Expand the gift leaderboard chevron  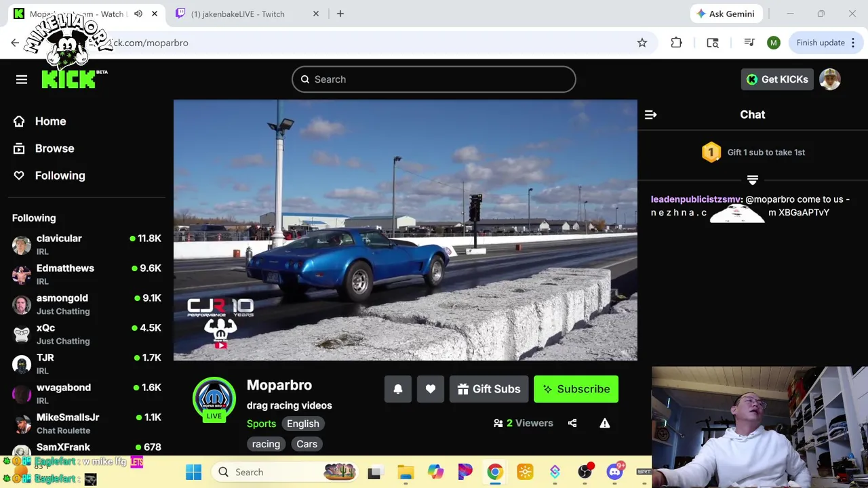pos(752,180)
